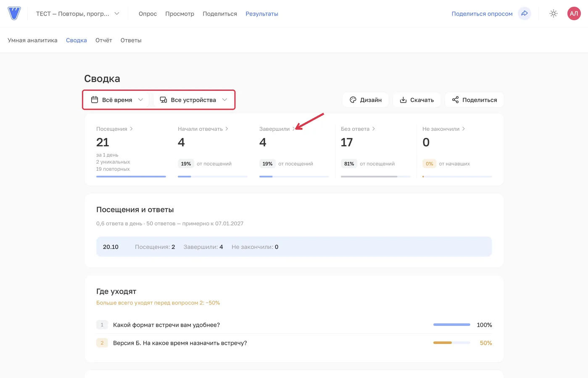Click the devices icon next to Все устройства

tap(163, 100)
